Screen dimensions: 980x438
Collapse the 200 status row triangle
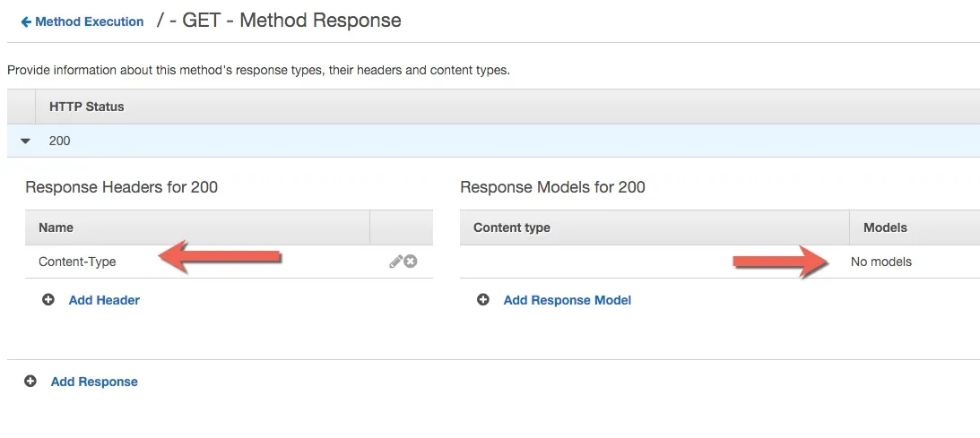pyautogui.click(x=25, y=142)
